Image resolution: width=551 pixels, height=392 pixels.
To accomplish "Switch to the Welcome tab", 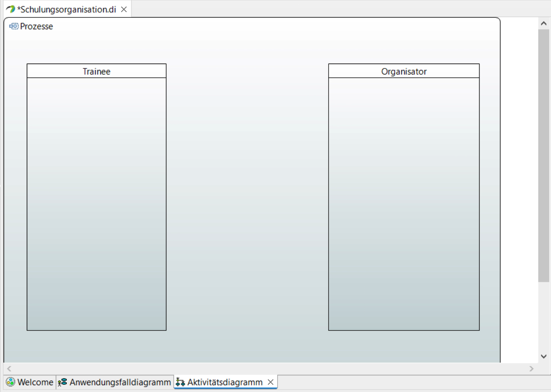I will (x=30, y=382).
